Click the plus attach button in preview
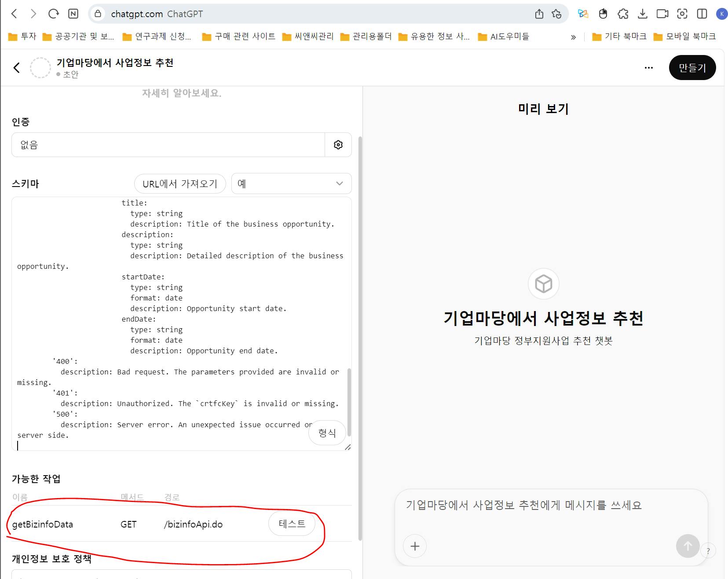Viewport: 728px width, 579px height. [x=415, y=546]
